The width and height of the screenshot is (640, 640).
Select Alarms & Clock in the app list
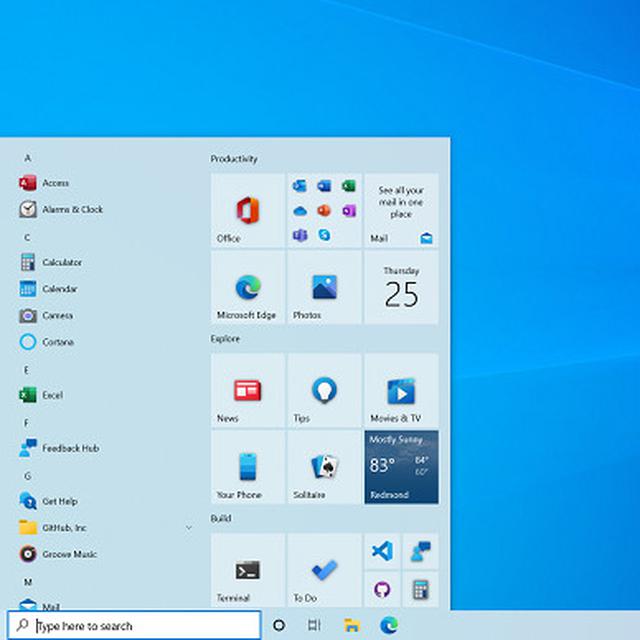pos(72,210)
